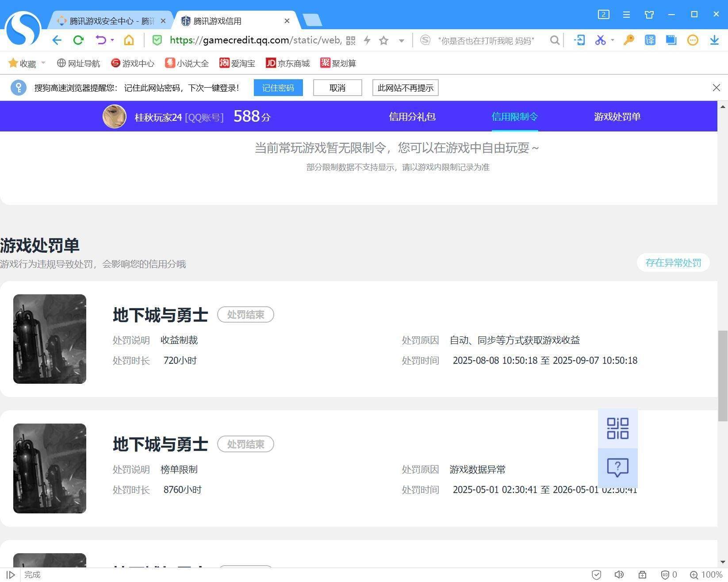Click the user avatar picture

click(115, 116)
